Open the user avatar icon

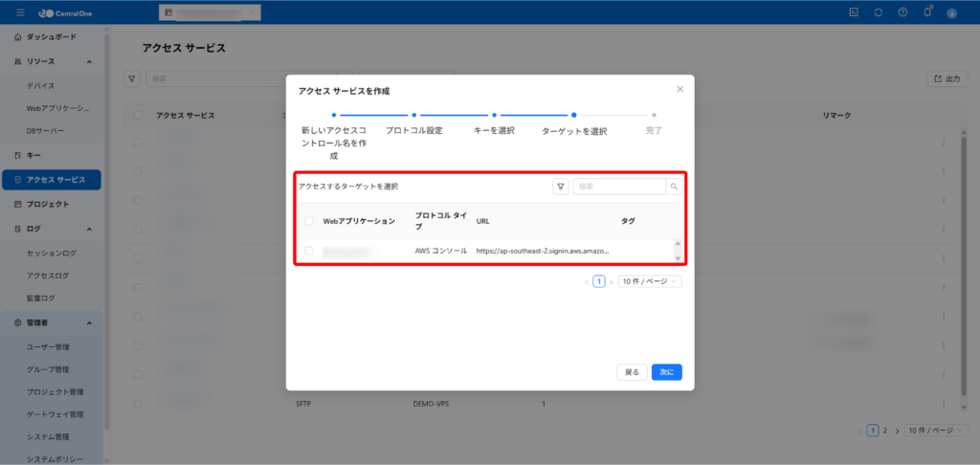point(952,12)
